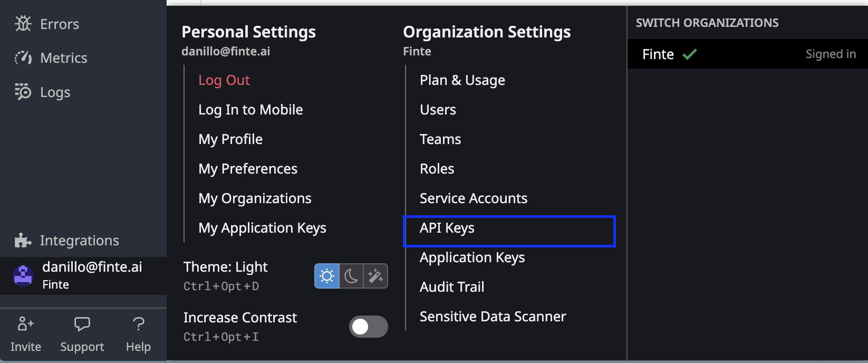The image size is (868, 363).
Task: Click Finte under Organization Settings heading
Action: [417, 51]
